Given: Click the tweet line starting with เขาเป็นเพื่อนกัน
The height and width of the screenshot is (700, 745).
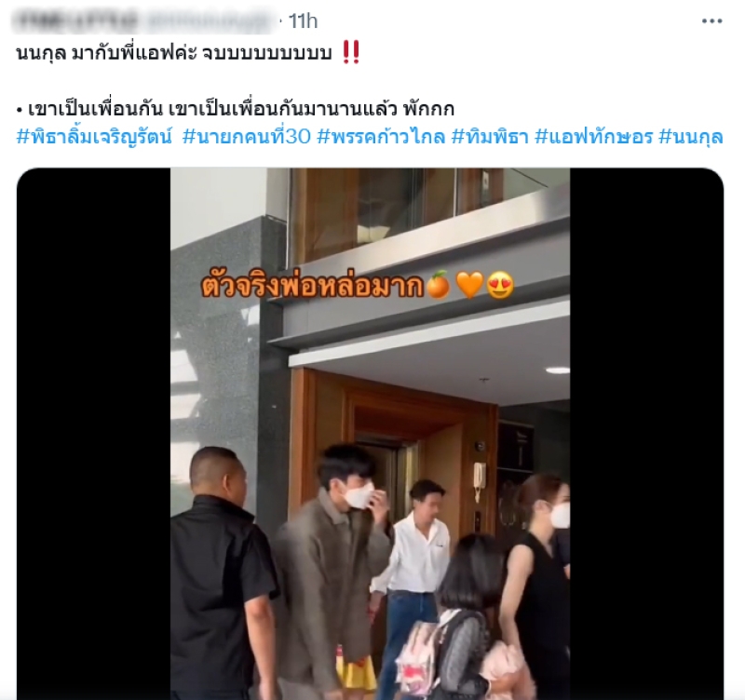Looking at the screenshot, I should 236,109.
